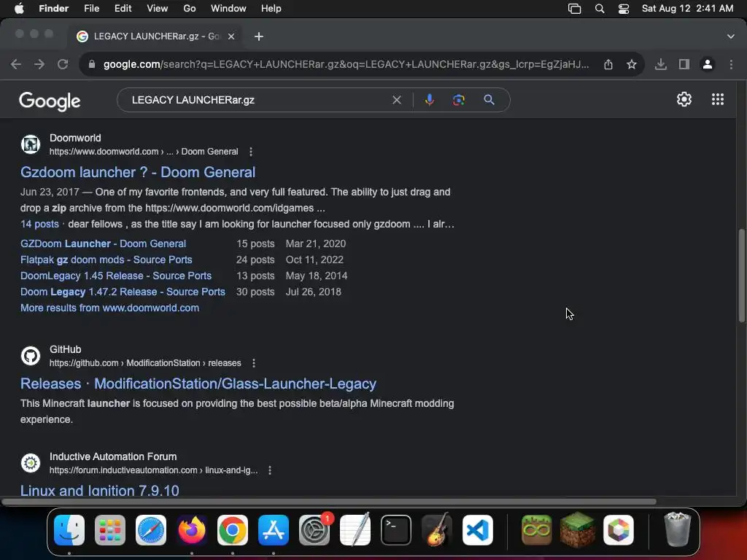Open Chrome downloads icon
The image size is (747, 560).
[661, 64]
